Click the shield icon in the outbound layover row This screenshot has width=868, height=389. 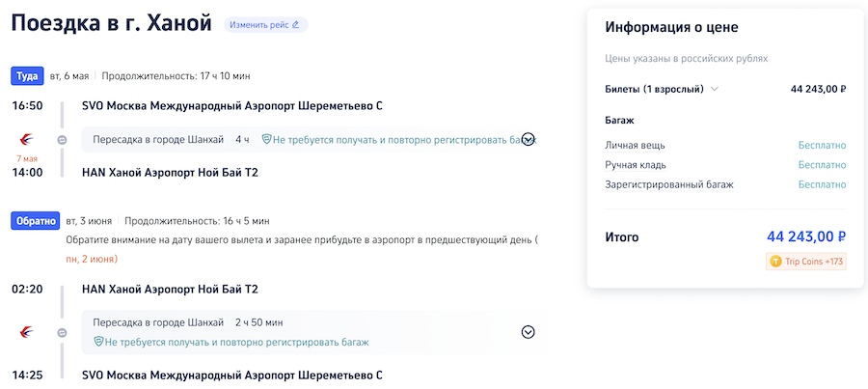266,140
